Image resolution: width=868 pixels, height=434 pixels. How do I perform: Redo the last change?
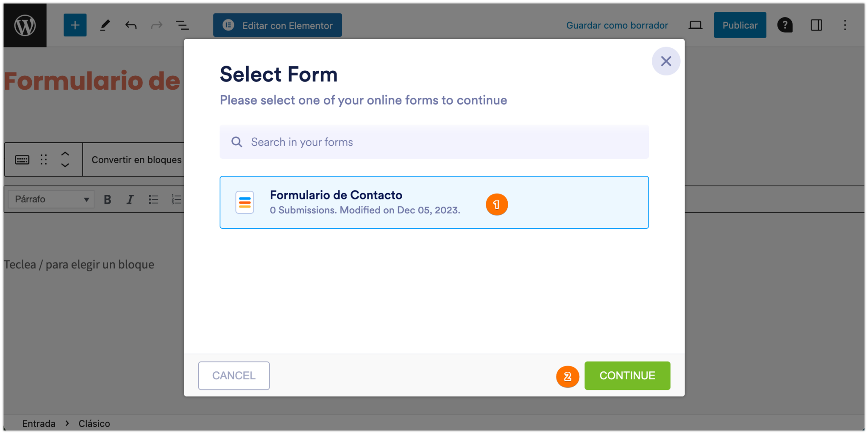tap(156, 25)
